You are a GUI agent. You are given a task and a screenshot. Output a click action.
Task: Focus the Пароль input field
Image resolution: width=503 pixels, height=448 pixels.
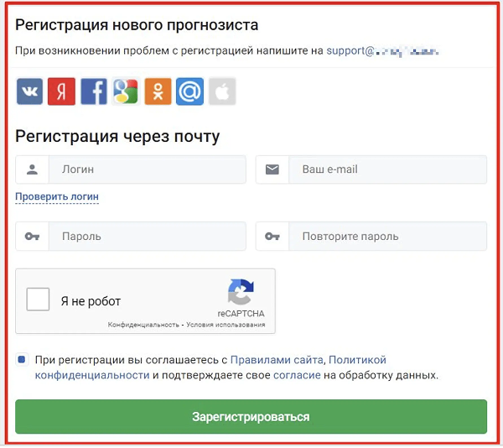tap(148, 237)
